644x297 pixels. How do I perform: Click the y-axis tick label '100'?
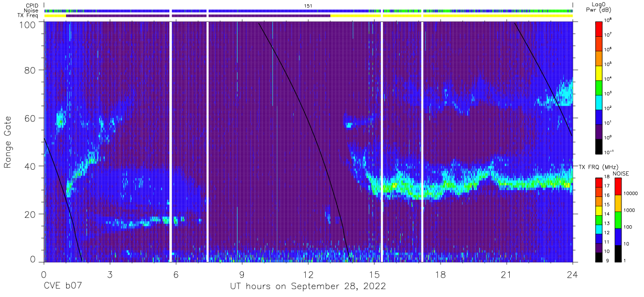pos(26,24)
